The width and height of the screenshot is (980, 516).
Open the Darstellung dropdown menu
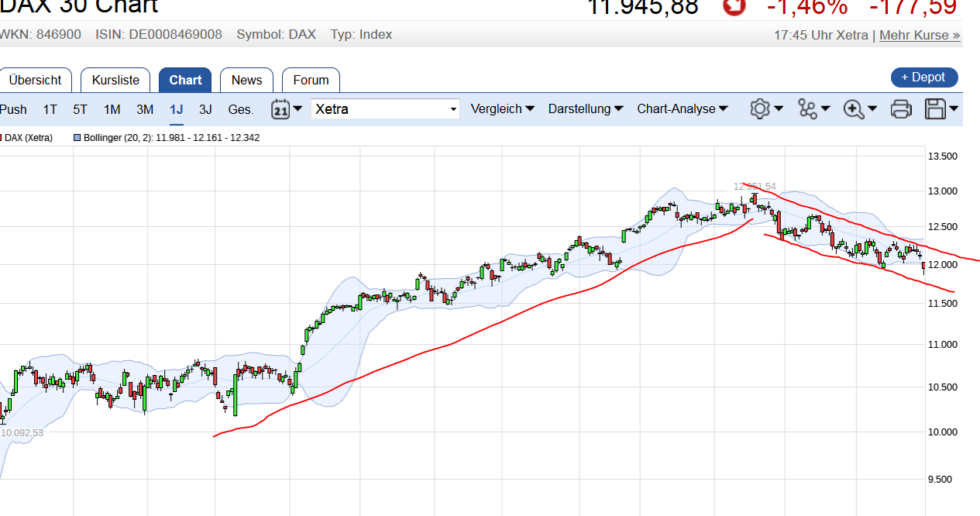(585, 108)
